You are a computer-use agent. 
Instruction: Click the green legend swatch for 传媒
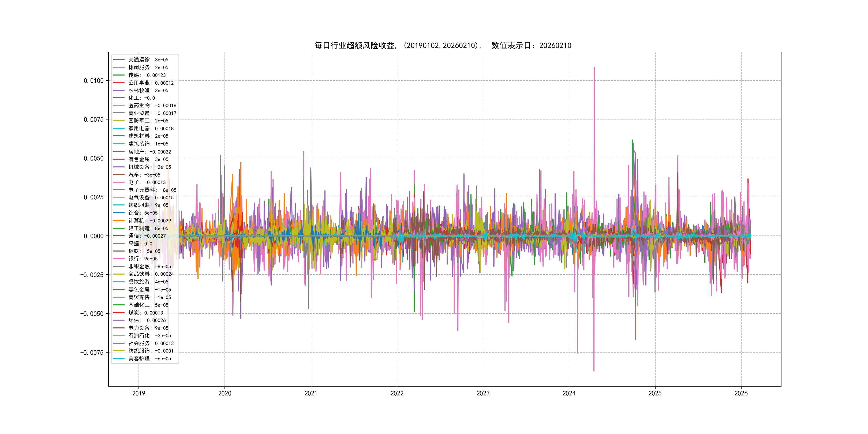click(119, 75)
